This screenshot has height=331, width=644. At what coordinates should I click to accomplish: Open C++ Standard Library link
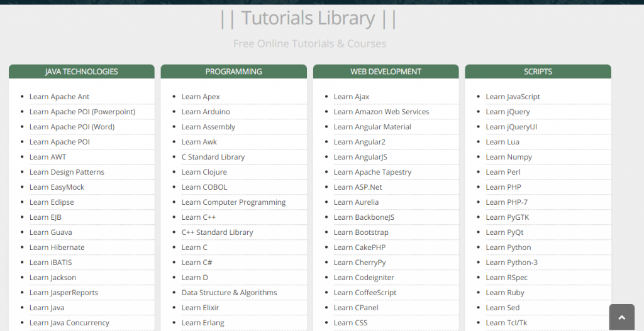(217, 232)
